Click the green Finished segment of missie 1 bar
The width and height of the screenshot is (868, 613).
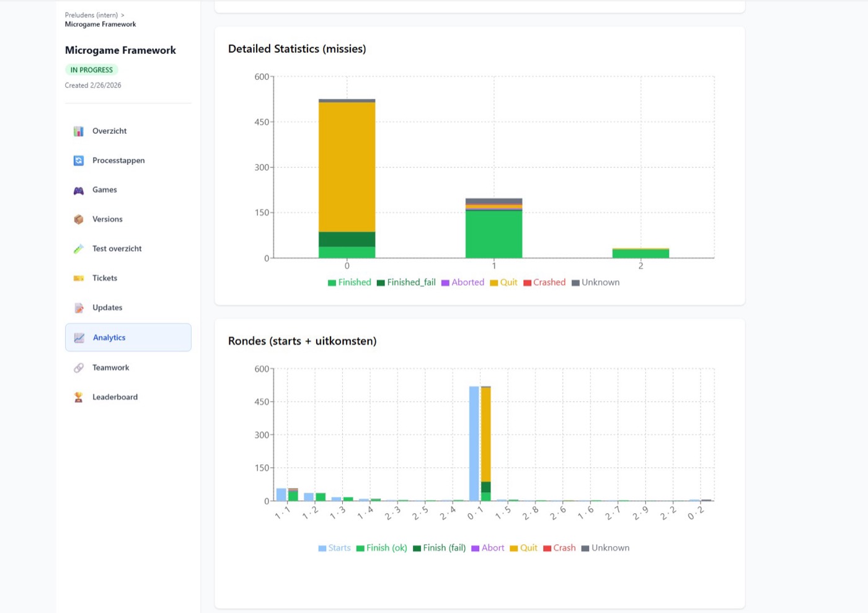click(494, 234)
